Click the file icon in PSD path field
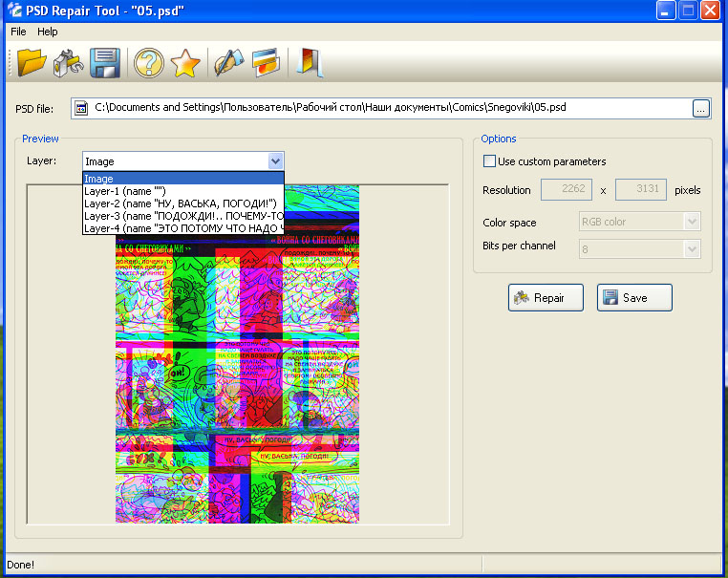This screenshot has height=578, width=728. coord(81,108)
